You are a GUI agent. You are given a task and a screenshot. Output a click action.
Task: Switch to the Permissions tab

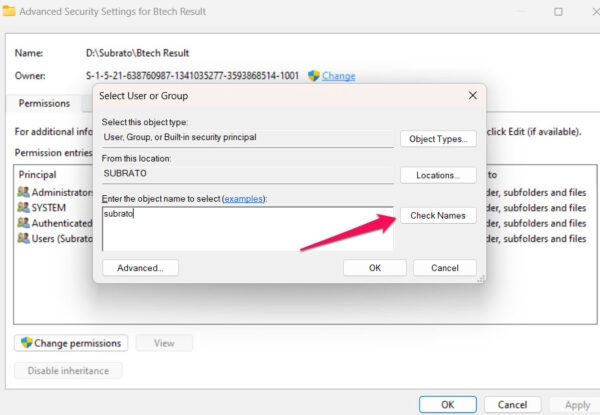pyautogui.click(x=44, y=103)
